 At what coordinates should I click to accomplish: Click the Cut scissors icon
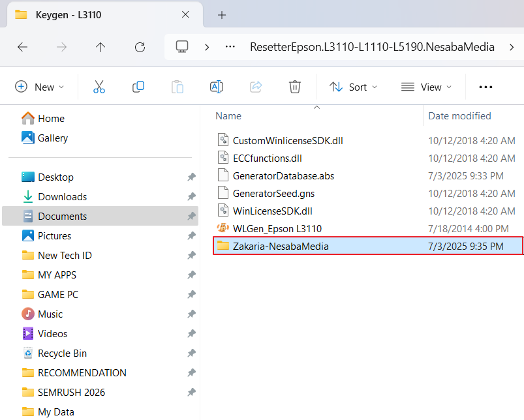99,87
